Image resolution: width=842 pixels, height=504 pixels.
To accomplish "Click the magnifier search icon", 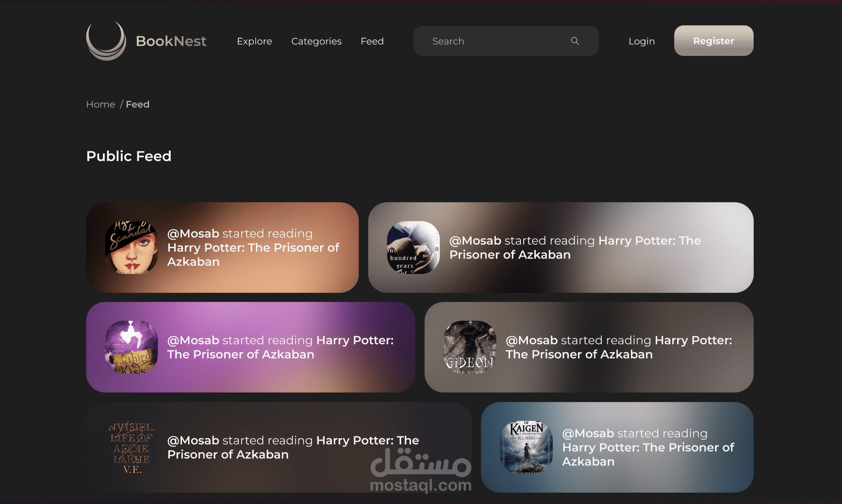I will (575, 41).
